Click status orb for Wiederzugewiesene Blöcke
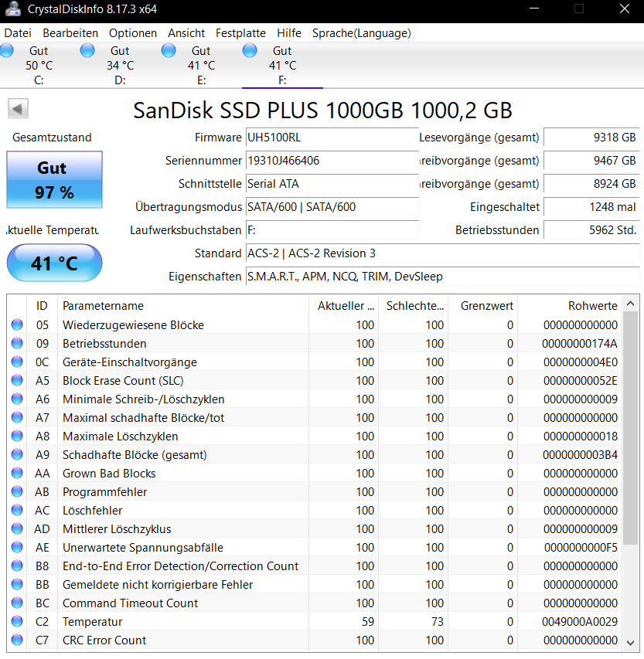Viewport: 644px width, 659px height. pyautogui.click(x=17, y=325)
